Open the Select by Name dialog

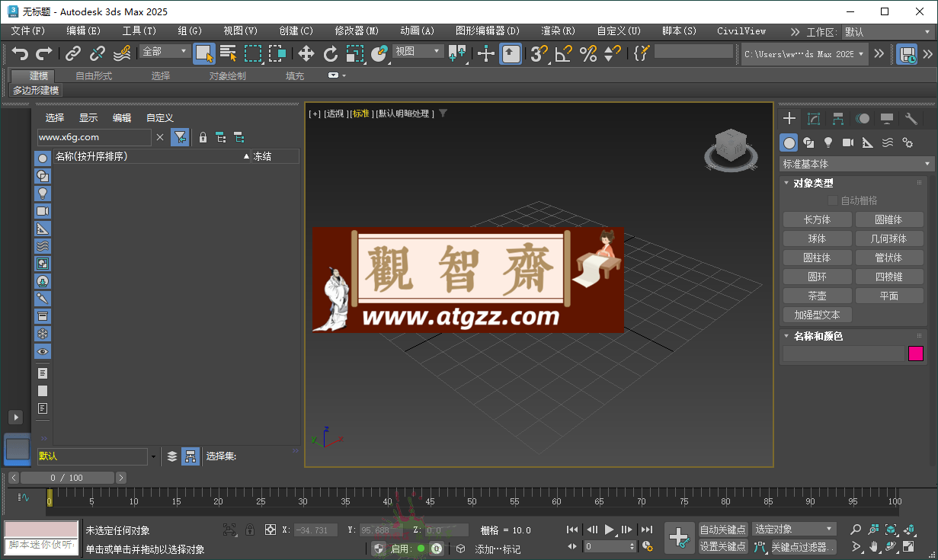click(x=229, y=53)
